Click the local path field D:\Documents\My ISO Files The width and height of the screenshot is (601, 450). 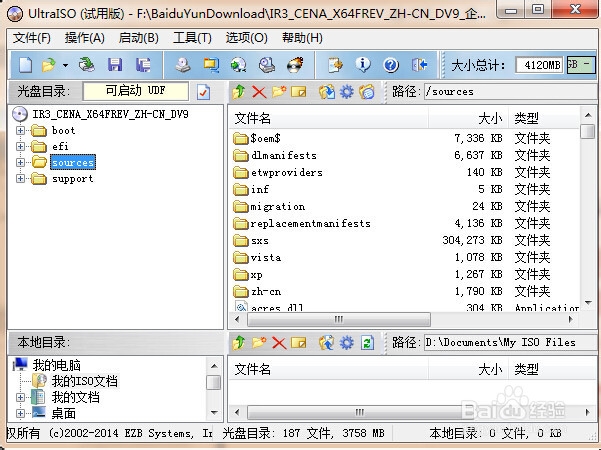(510, 342)
